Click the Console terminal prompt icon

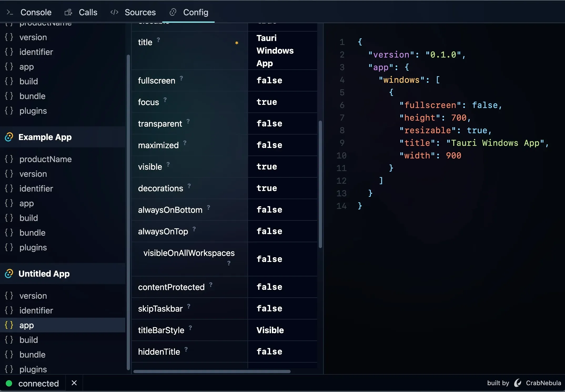10,12
